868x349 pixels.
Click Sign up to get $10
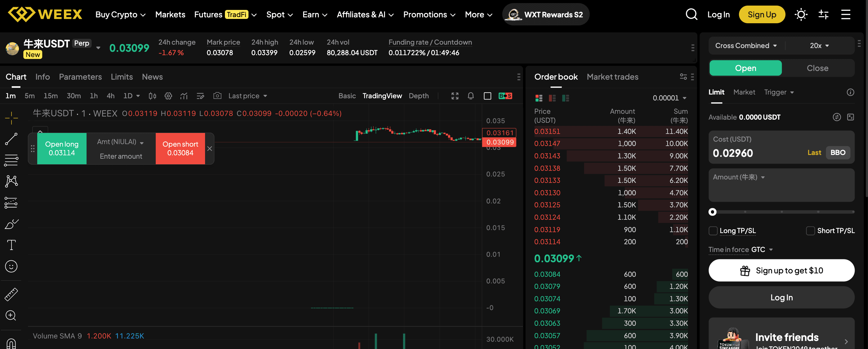[x=781, y=270]
